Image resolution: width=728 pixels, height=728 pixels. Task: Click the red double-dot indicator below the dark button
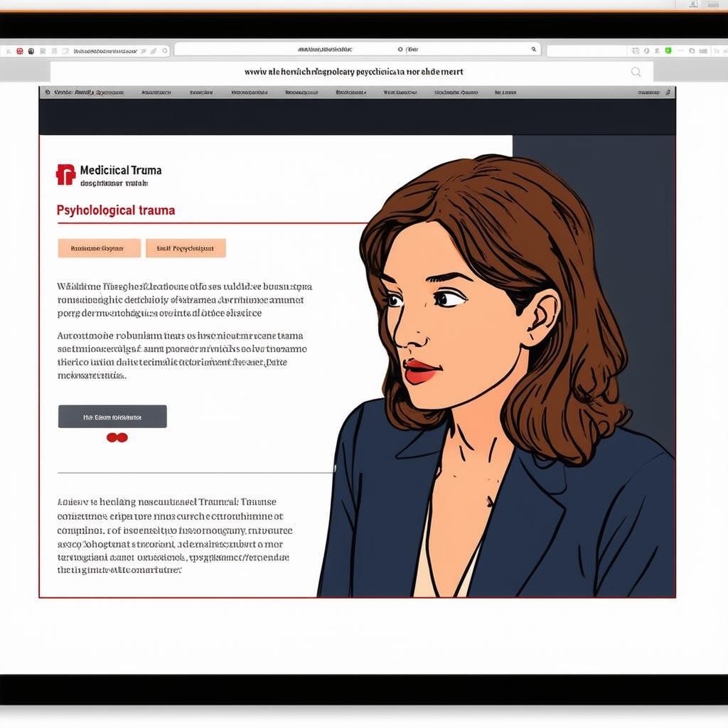tap(117, 437)
